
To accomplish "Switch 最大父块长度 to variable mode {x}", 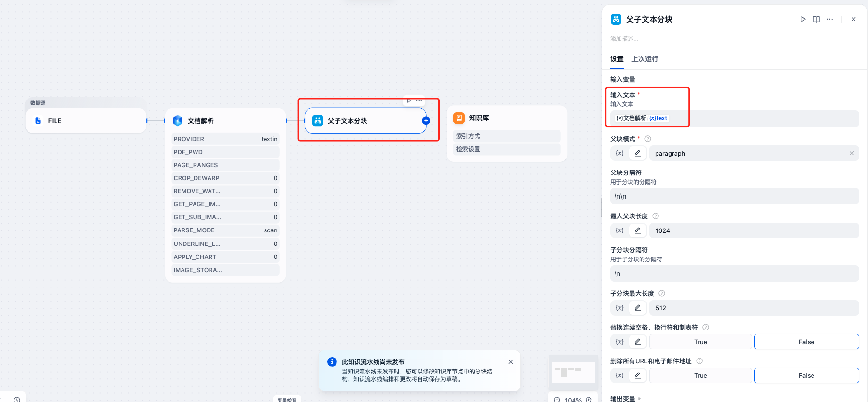I will tap(620, 230).
